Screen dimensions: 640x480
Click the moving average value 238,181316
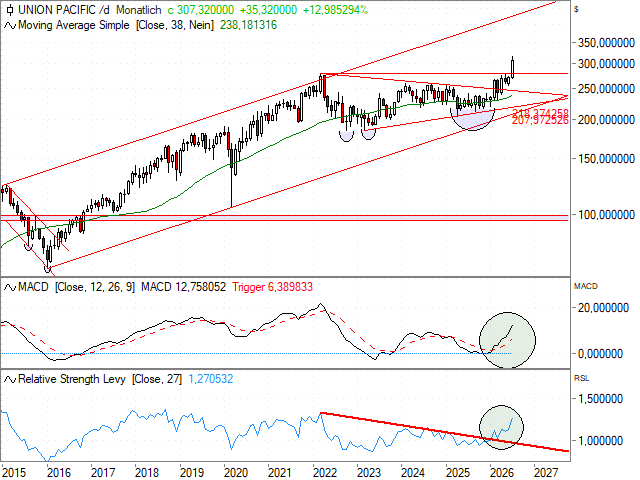(248, 25)
